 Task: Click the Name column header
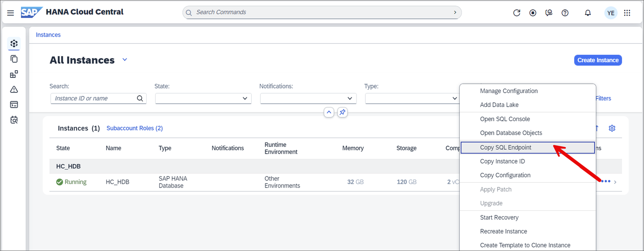(x=114, y=148)
